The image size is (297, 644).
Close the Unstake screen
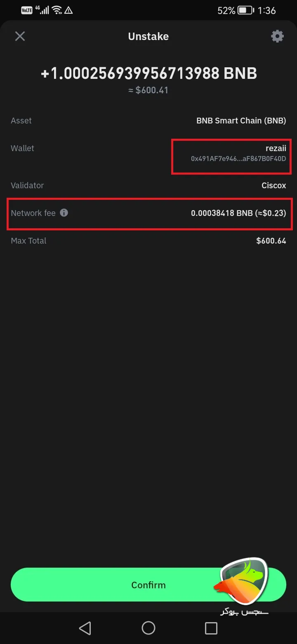[20, 36]
